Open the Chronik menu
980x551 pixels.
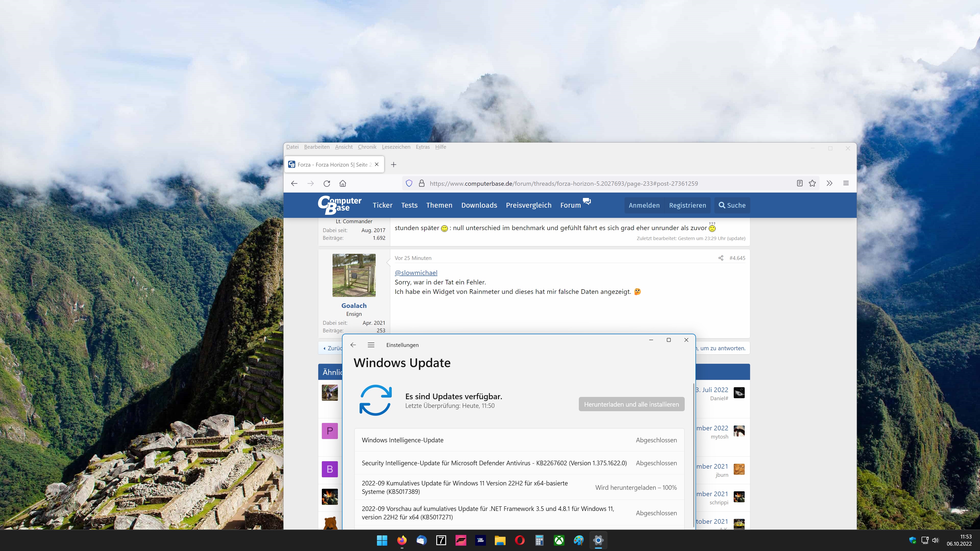point(367,147)
